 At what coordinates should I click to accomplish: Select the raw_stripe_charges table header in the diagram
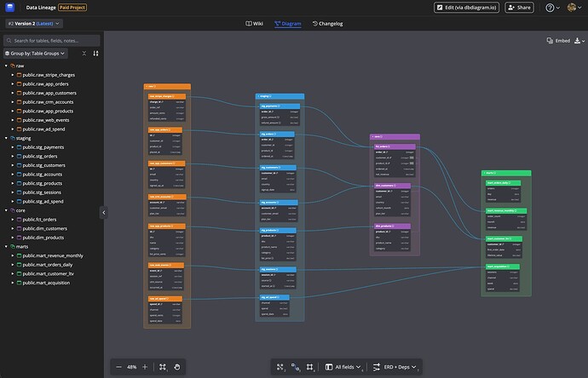tap(167, 96)
